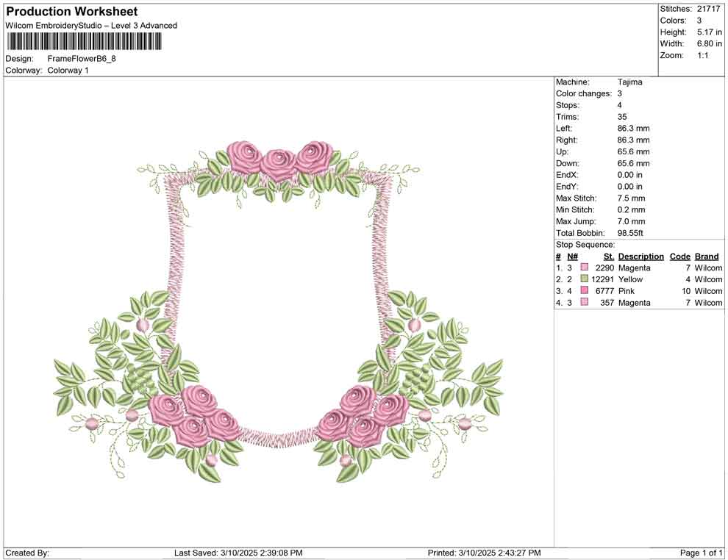Click the St. column header
The height and width of the screenshot is (560, 728).
click(x=608, y=256)
